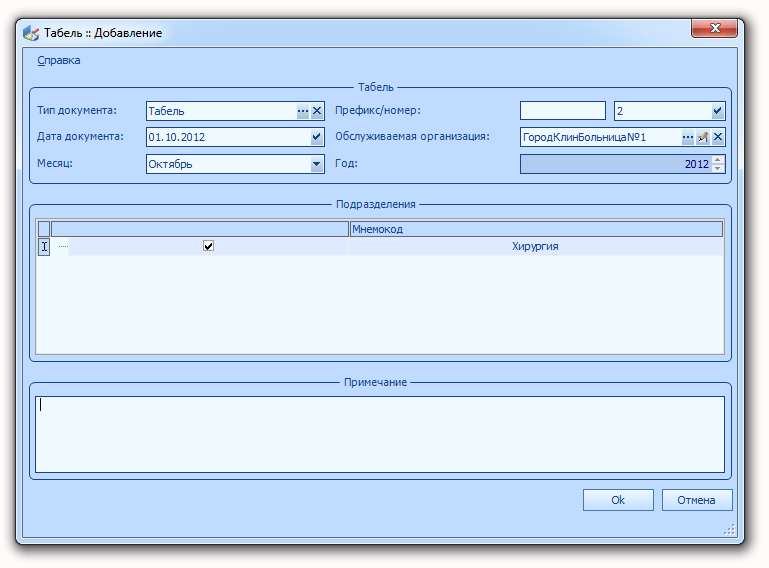
Task: Click inside the Примечание text area
Action: (380, 435)
